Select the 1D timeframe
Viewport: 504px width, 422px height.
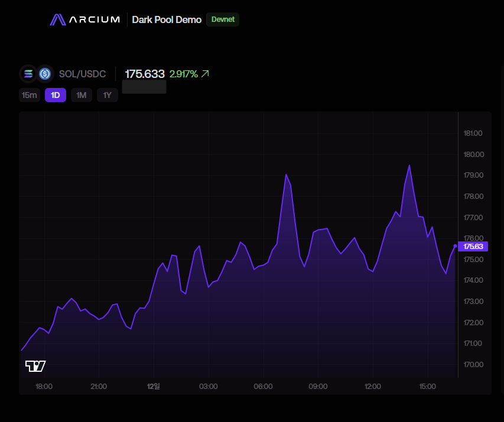tap(56, 95)
